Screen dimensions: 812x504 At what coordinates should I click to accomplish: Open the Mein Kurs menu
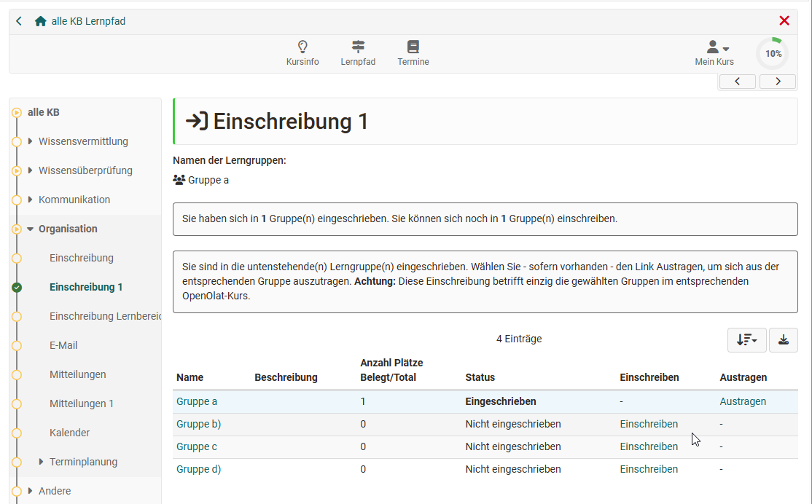pyautogui.click(x=714, y=52)
